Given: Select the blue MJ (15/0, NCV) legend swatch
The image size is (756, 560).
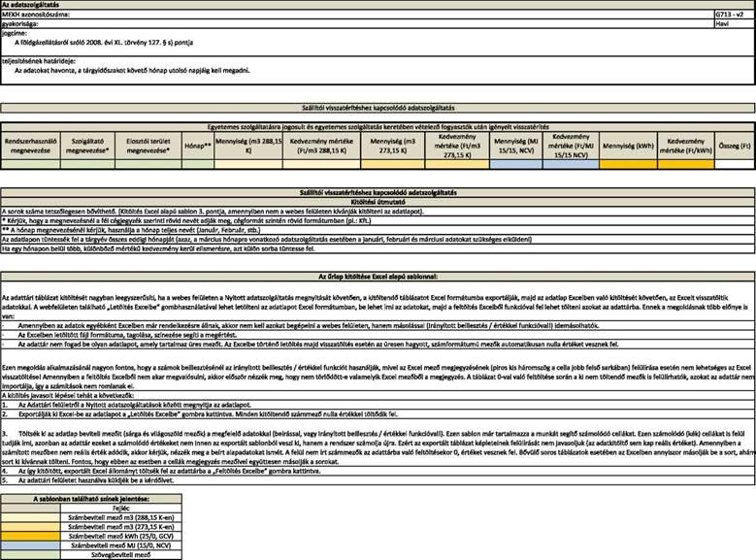Looking at the screenshot, I should coord(30,545).
